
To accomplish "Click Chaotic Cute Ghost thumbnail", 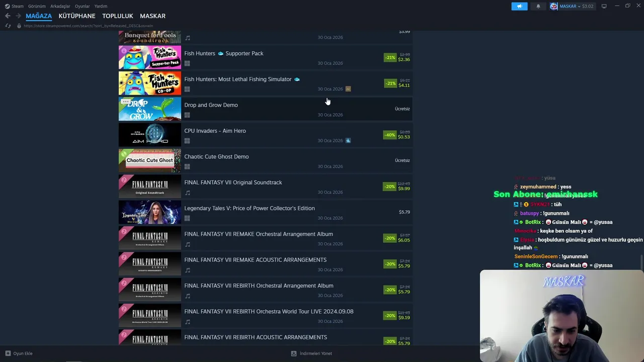I will [x=149, y=160].
